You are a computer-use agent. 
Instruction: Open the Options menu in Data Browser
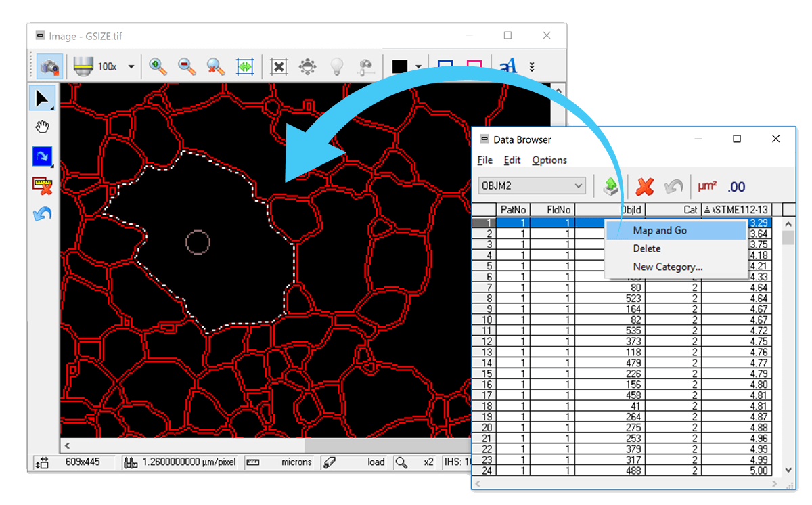[x=549, y=160]
